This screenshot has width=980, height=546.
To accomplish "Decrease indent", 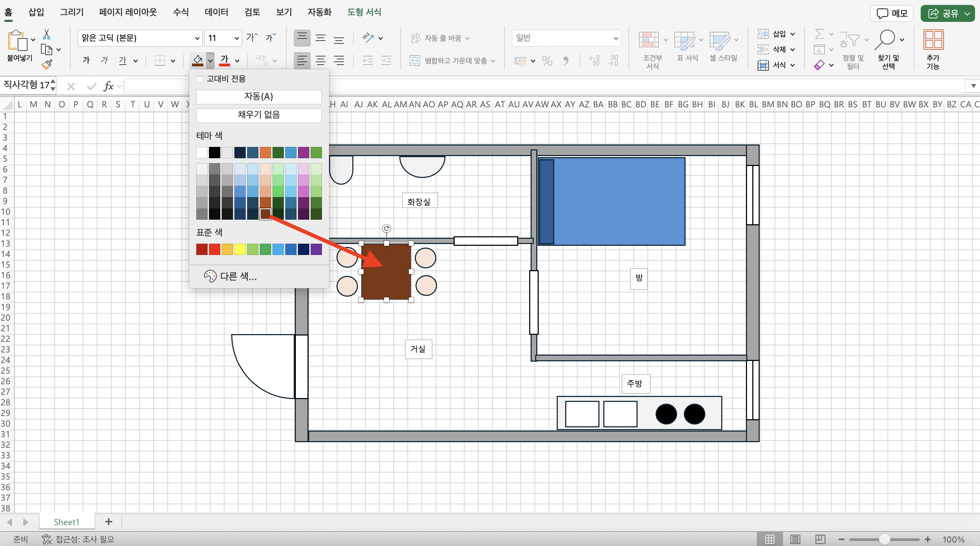I will (368, 60).
